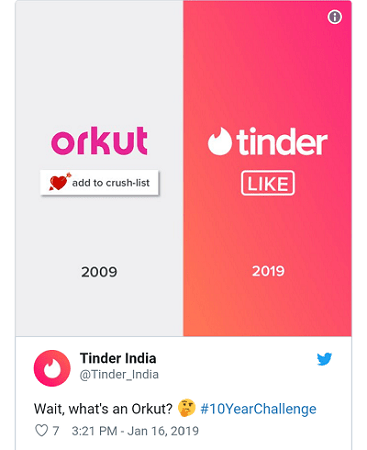Viewport: 367px width, 450px height.
Task: Click the 'add to crush-list' button
Action: point(99,182)
